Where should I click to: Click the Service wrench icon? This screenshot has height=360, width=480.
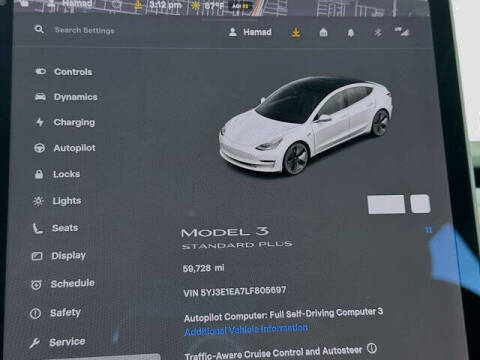coord(34,343)
